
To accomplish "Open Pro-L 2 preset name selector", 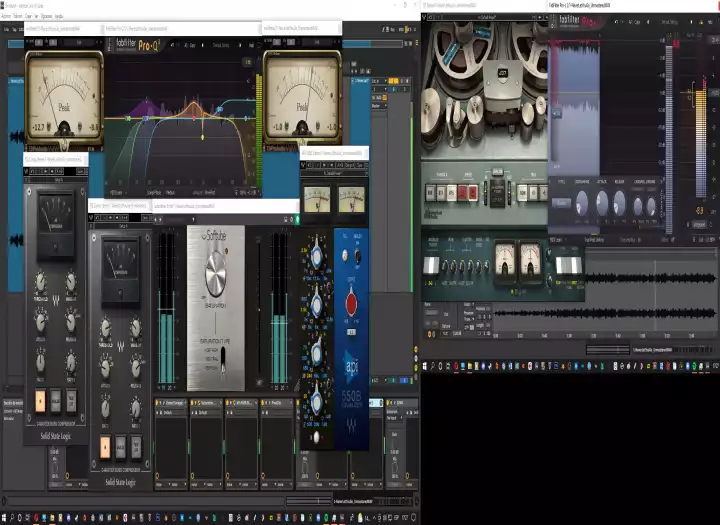I will (669, 22).
